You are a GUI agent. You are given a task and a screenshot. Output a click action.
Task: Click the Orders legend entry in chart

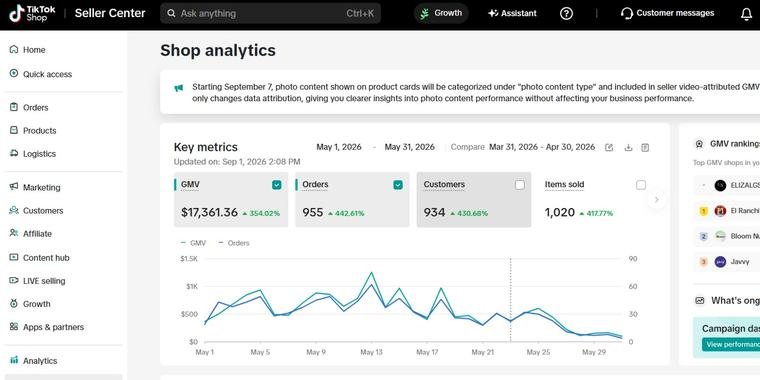(x=234, y=243)
